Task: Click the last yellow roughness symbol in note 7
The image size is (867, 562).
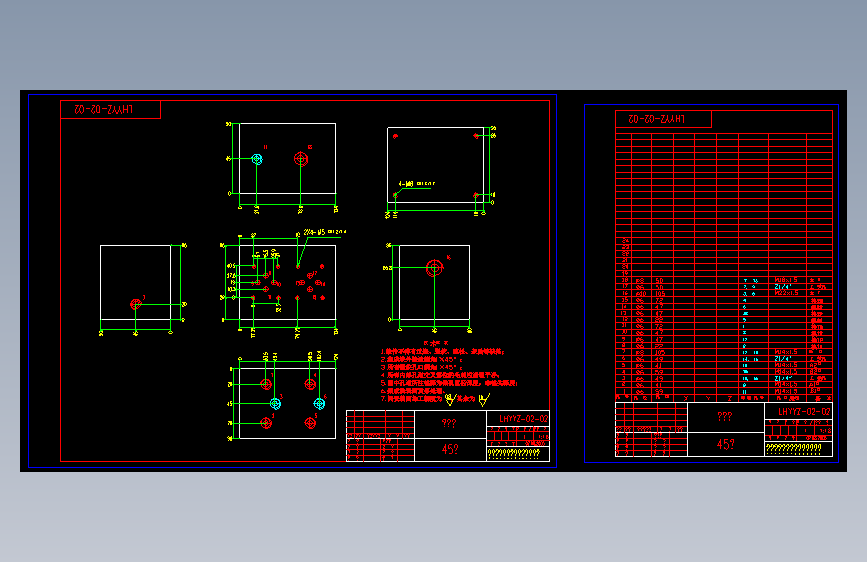Action: pyautogui.click(x=484, y=398)
